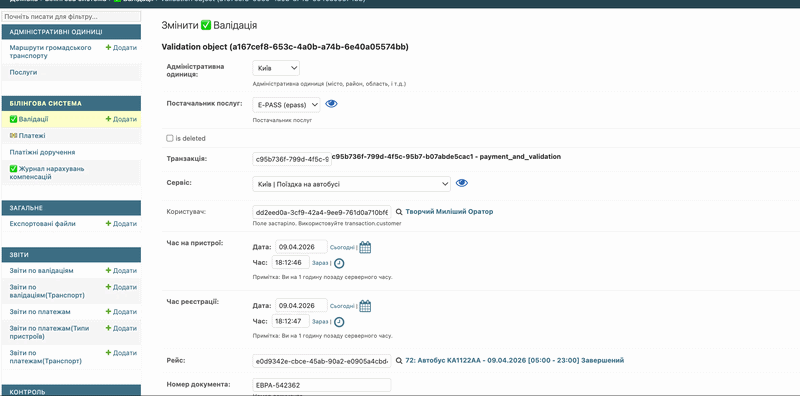View selected Сервіс via eye icon

pyautogui.click(x=462, y=183)
